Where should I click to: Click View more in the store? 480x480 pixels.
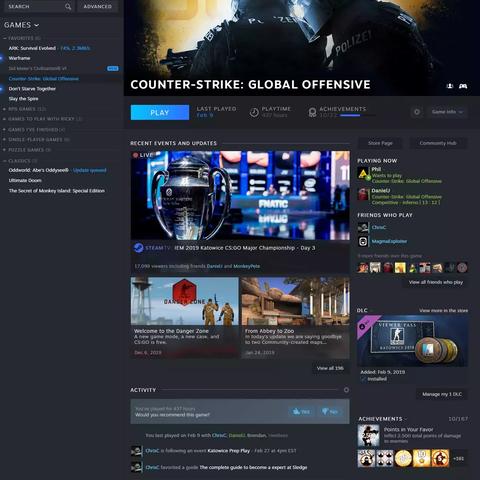(x=443, y=310)
